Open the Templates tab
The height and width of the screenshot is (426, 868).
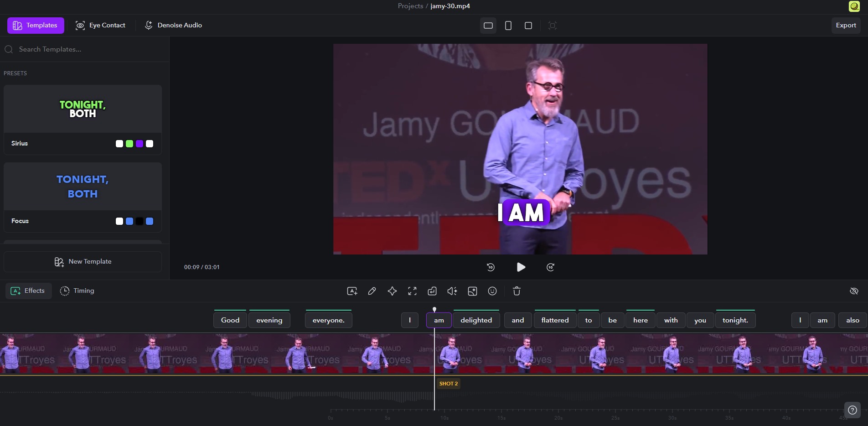point(36,26)
